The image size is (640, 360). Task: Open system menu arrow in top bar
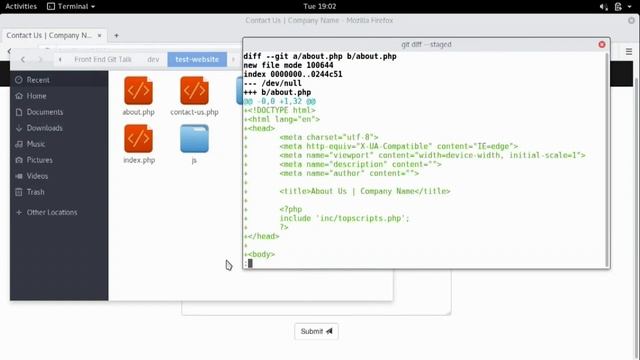629,7
